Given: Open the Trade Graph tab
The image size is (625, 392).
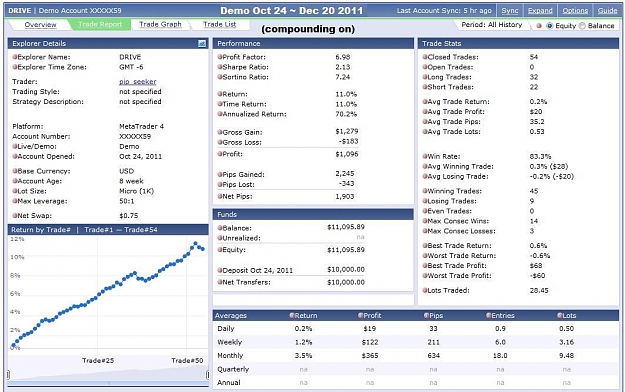Looking at the screenshot, I should click(160, 25).
